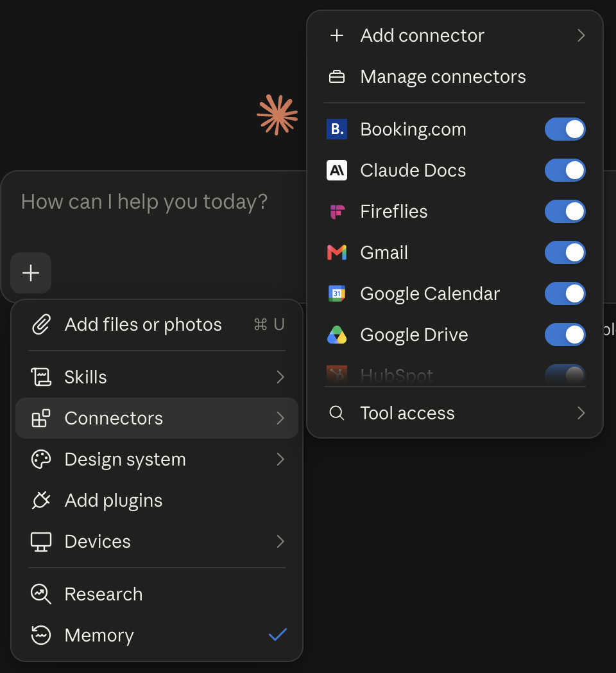The height and width of the screenshot is (673, 616).
Task: Select Add plugins menu item
Action: pyautogui.click(x=157, y=500)
